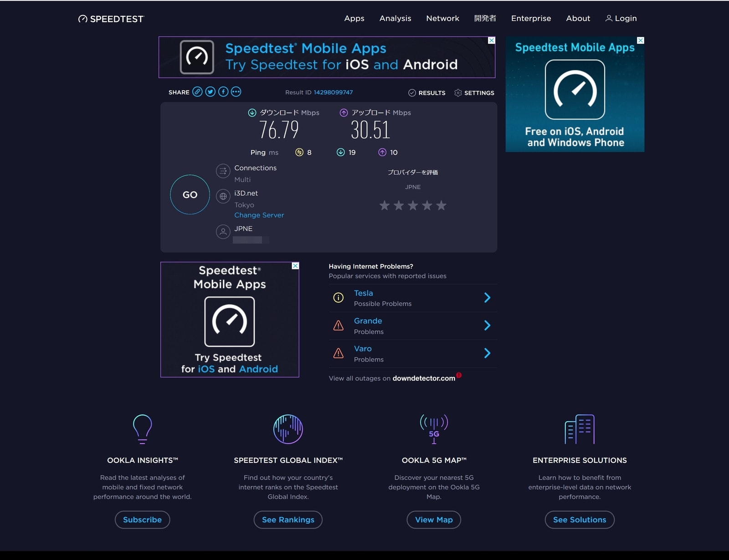729x560 pixels.
Task: Click the Change Server link
Action: coord(259,215)
